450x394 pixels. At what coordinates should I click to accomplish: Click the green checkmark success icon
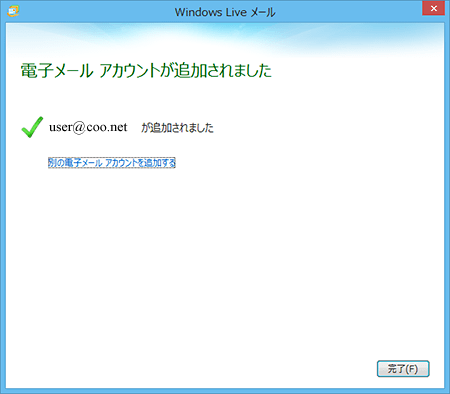[x=32, y=127]
